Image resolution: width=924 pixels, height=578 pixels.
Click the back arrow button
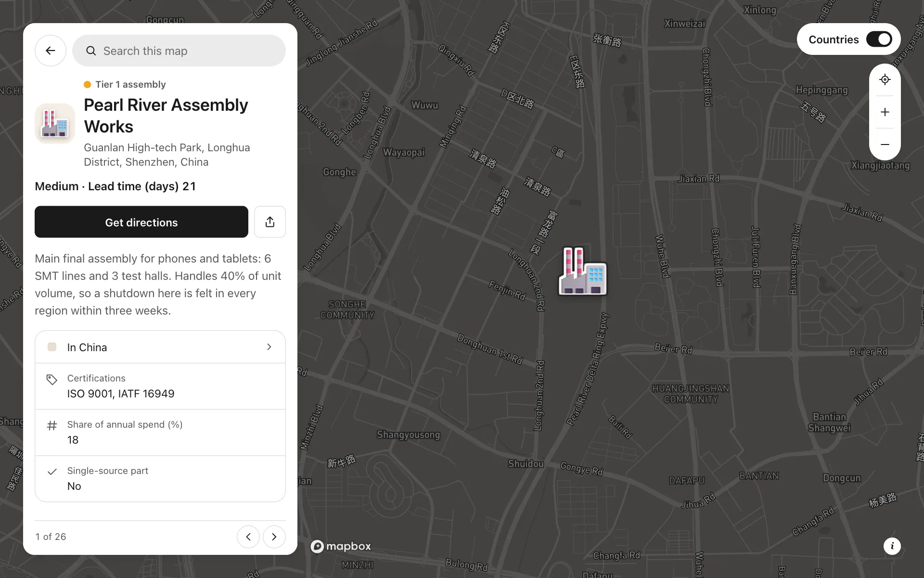click(51, 51)
